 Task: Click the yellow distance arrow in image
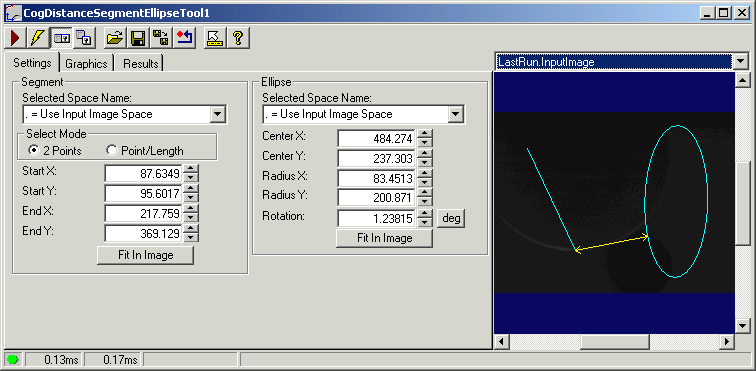pos(612,243)
